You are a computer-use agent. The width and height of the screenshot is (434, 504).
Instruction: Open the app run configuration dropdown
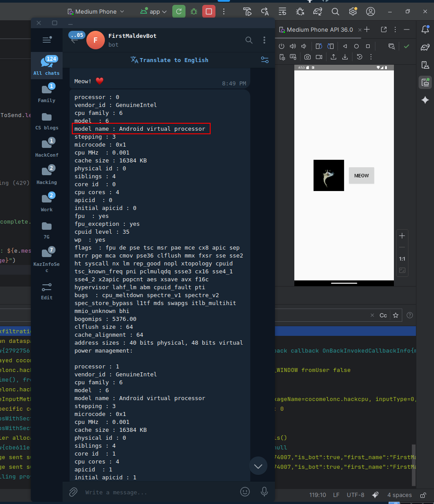(153, 12)
